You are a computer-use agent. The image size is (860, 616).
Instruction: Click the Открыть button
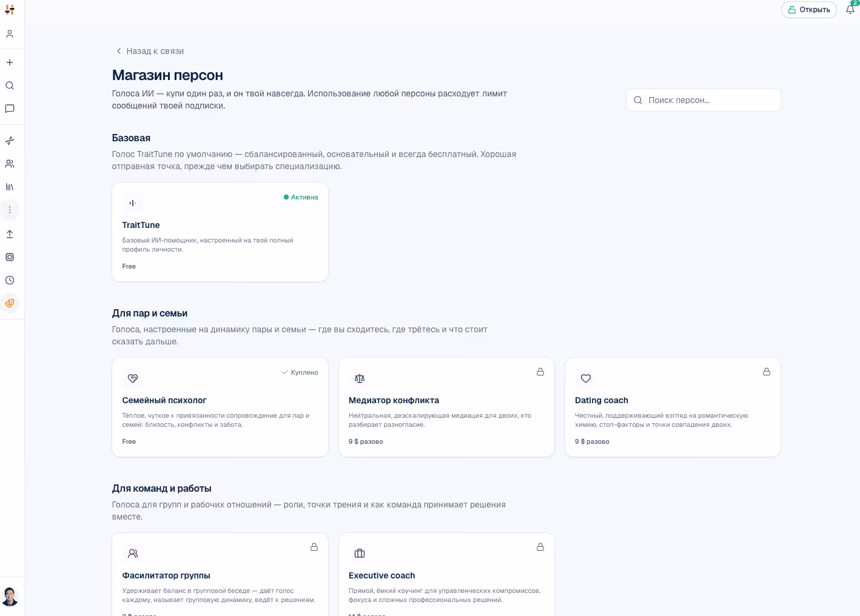[x=809, y=10]
